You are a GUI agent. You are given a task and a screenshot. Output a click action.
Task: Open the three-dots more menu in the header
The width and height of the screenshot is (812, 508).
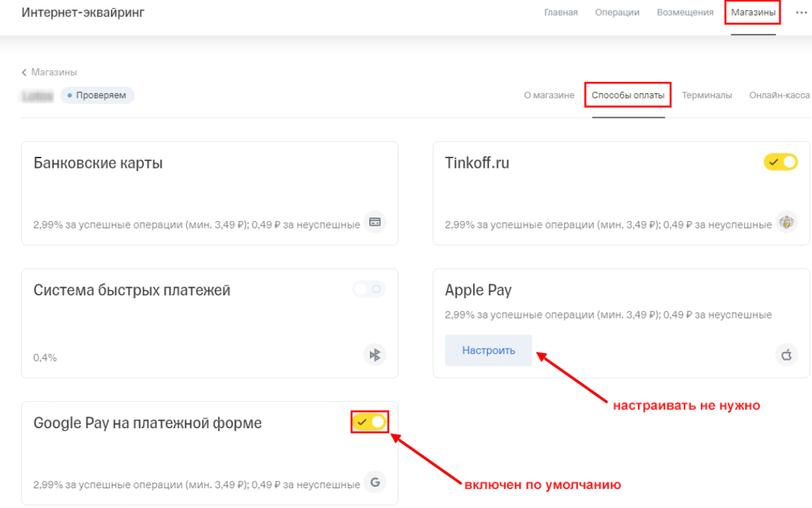pyautogui.click(x=801, y=12)
